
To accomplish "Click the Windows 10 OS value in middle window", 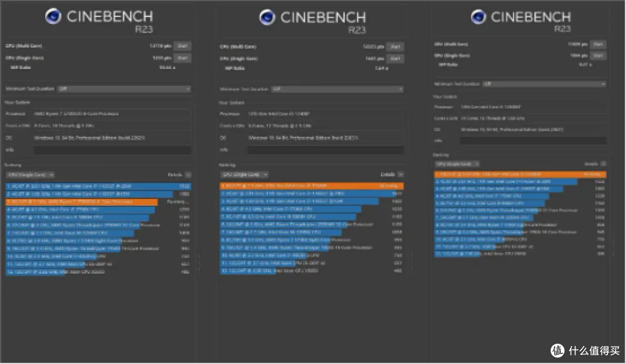I will point(303,138).
